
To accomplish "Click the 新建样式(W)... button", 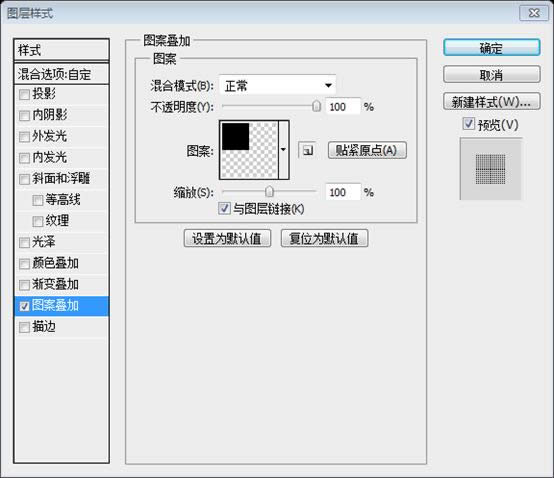I will (491, 102).
